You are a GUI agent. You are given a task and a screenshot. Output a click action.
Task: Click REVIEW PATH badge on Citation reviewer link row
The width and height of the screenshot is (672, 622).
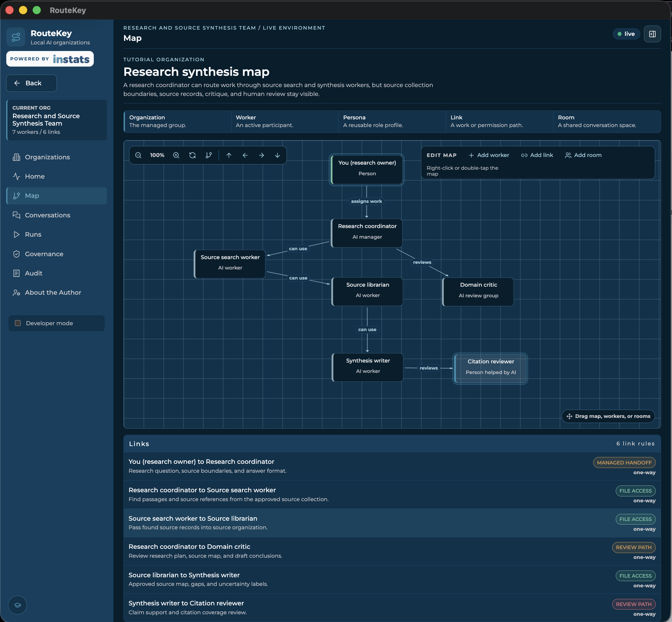point(634,604)
